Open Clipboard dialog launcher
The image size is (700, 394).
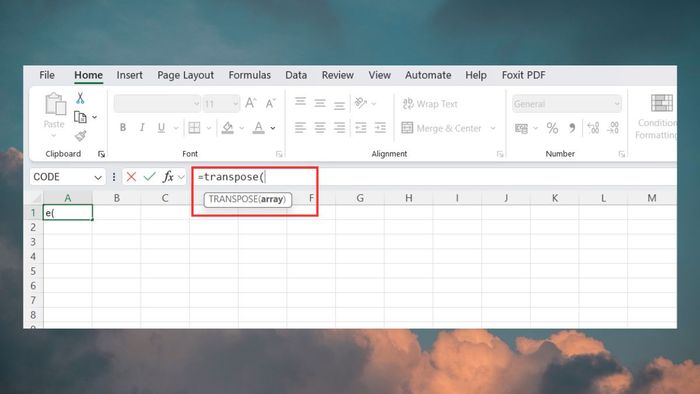coord(101,154)
